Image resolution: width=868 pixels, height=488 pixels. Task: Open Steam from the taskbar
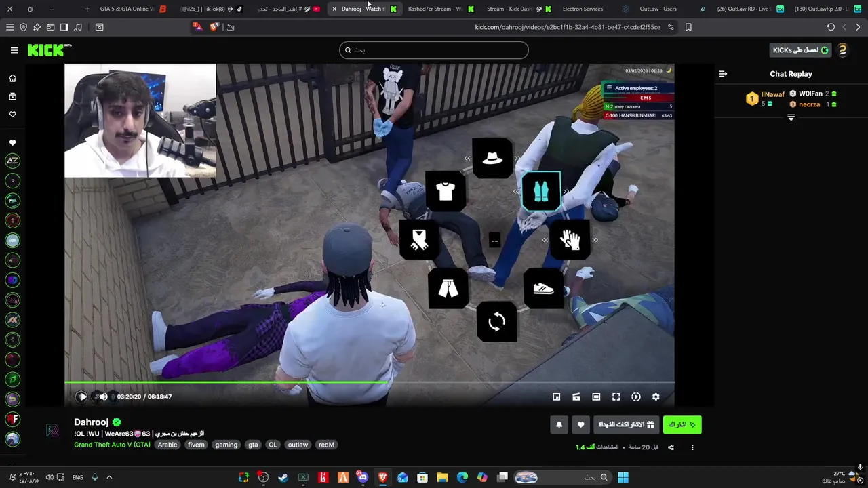coord(283,477)
